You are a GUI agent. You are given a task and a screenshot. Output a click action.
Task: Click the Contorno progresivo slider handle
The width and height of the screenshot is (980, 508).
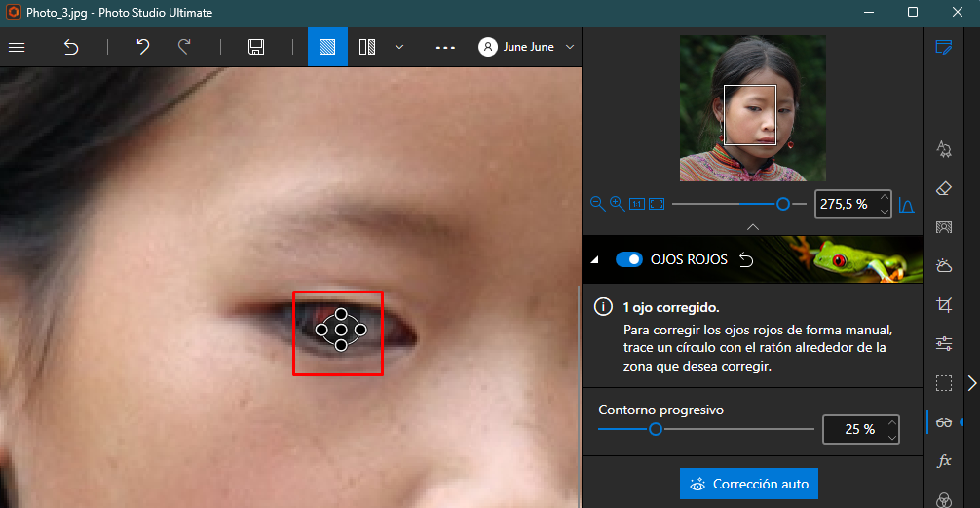pyautogui.click(x=655, y=429)
